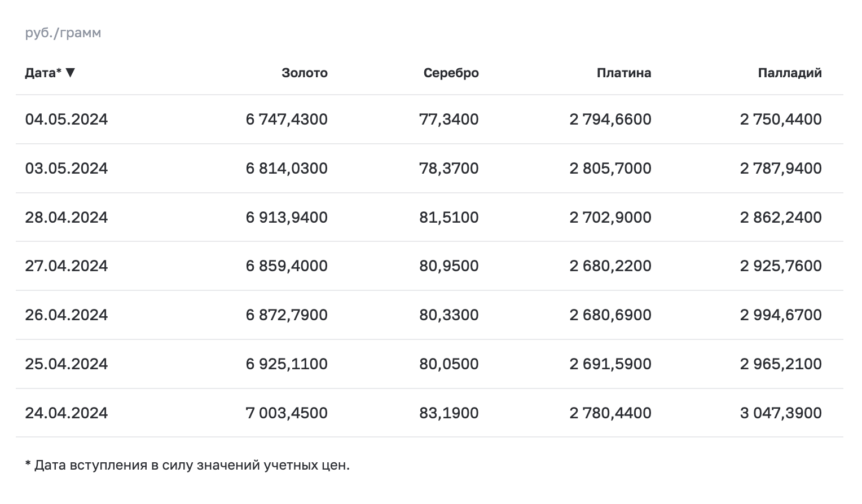The image size is (862, 504).
Task: Click gold price 6 925,1100
Action: (x=287, y=364)
